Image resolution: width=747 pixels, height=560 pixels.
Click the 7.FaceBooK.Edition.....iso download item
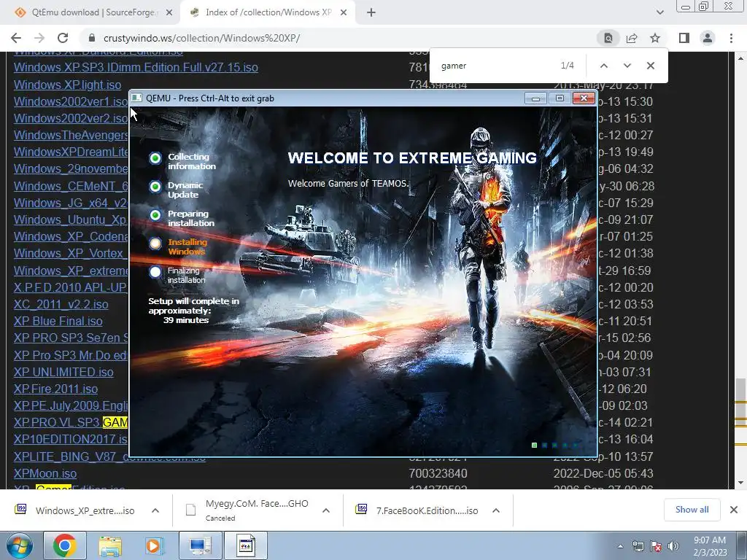click(418, 510)
